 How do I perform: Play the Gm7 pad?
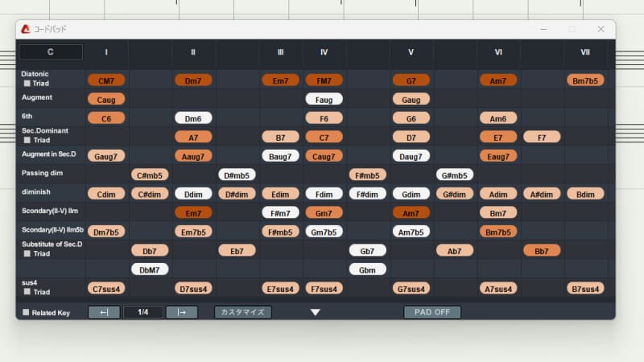(x=324, y=212)
